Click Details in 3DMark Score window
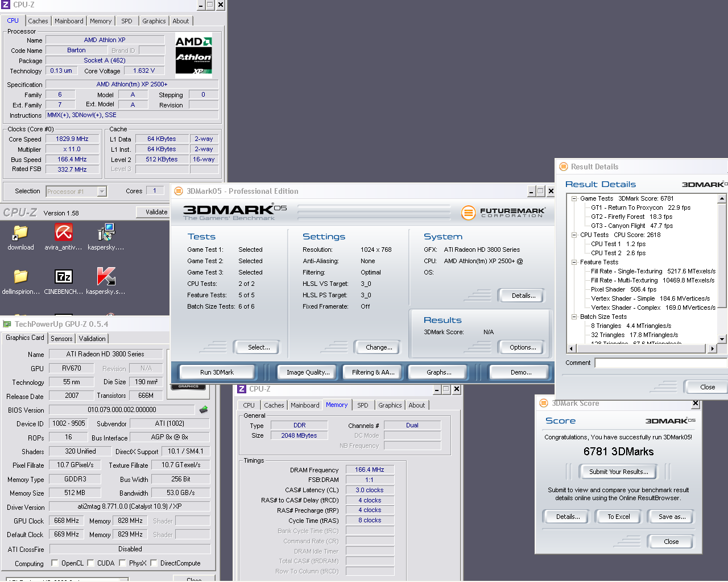The width and height of the screenshot is (728, 582). tap(568, 517)
